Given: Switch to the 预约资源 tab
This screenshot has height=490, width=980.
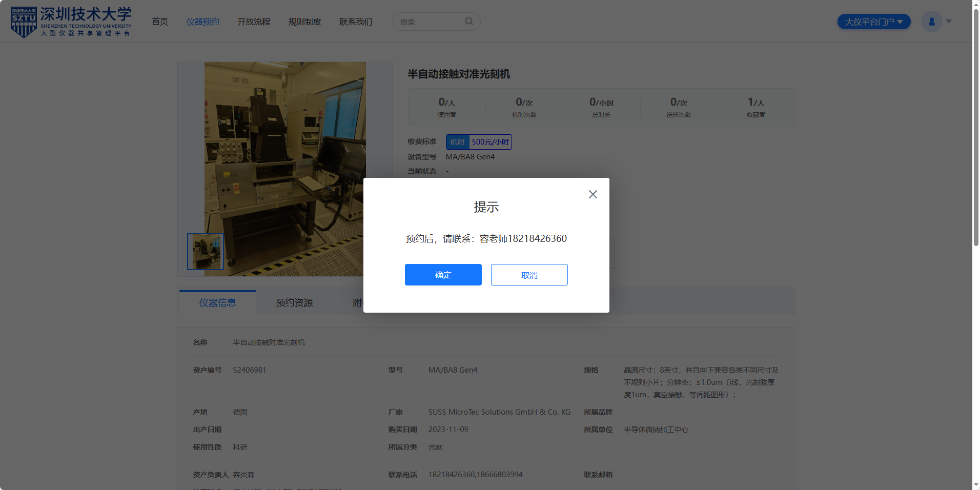Looking at the screenshot, I should click(x=294, y=302).
